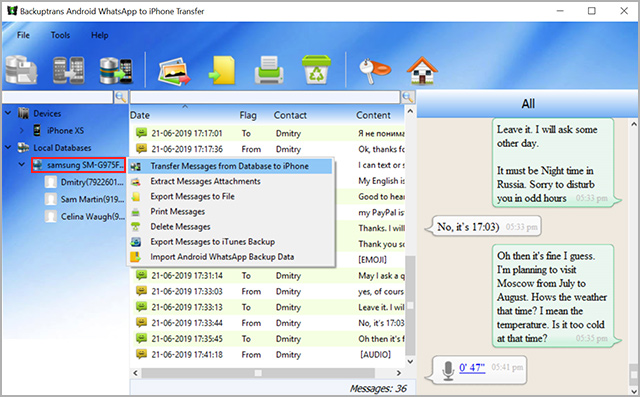640x397 pixels.
Task: Click up arrow of message list scrollbar
Action: click(x=410, y=111)
